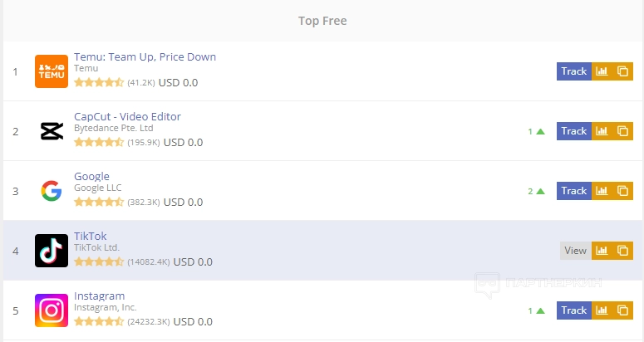644x342 pixels.
Task: Open the chart icon for CapCut
Action: click(x=602, y=131)
